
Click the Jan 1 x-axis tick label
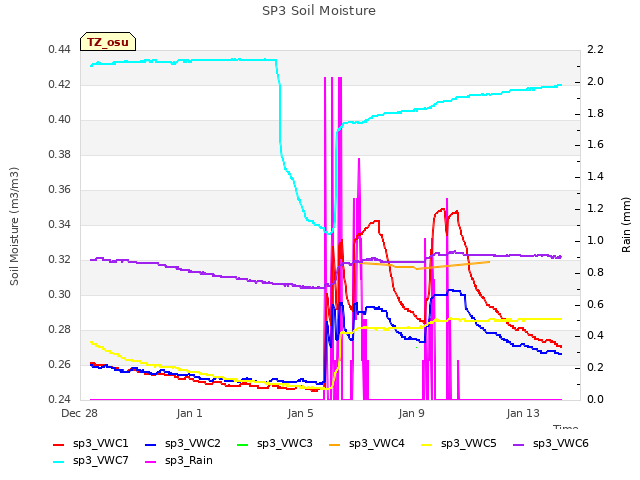(189, 413)
